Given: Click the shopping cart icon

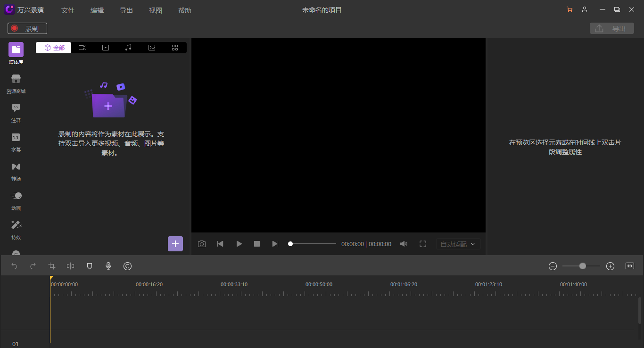Looking at the screenshot, I should tap(570, 10).
